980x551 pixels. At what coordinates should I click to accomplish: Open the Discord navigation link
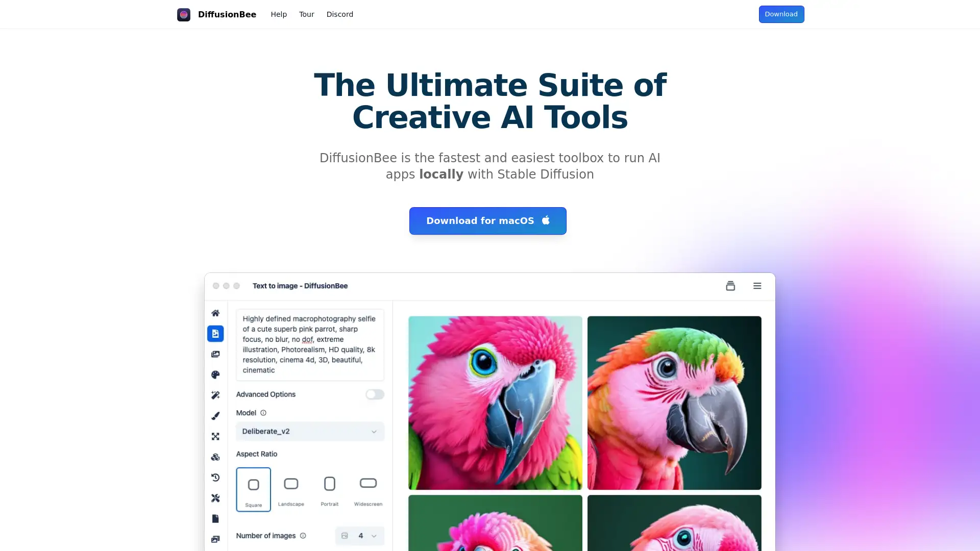point(339,14)
